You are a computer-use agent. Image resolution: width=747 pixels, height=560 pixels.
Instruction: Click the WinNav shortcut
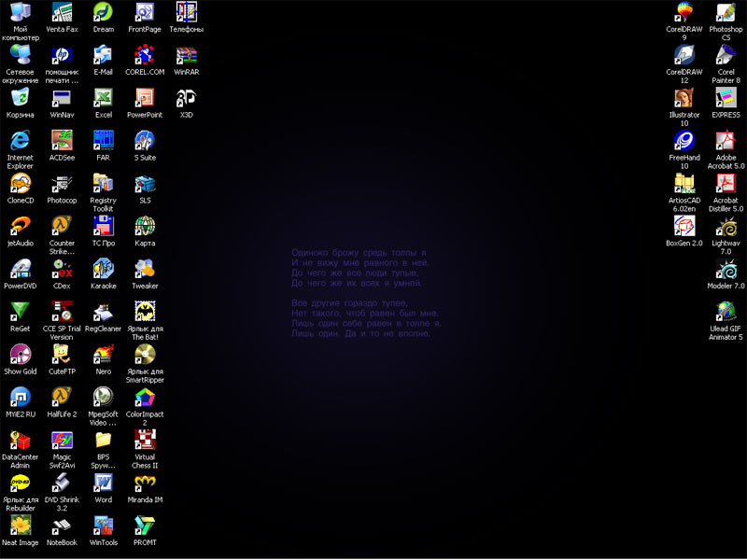pyautogui.click(x=62, y=98)
